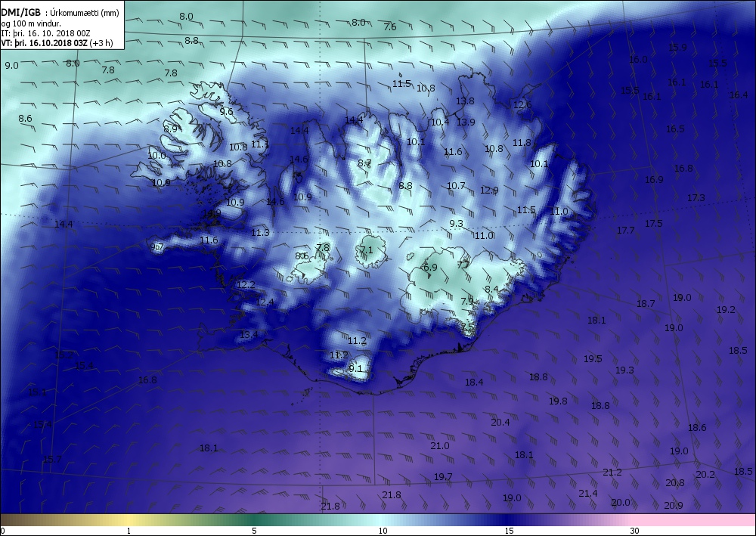The height and width of the screenshot is (536, 756).
Task: Click the 13.8 value on the map
Action: click(465, 101)
